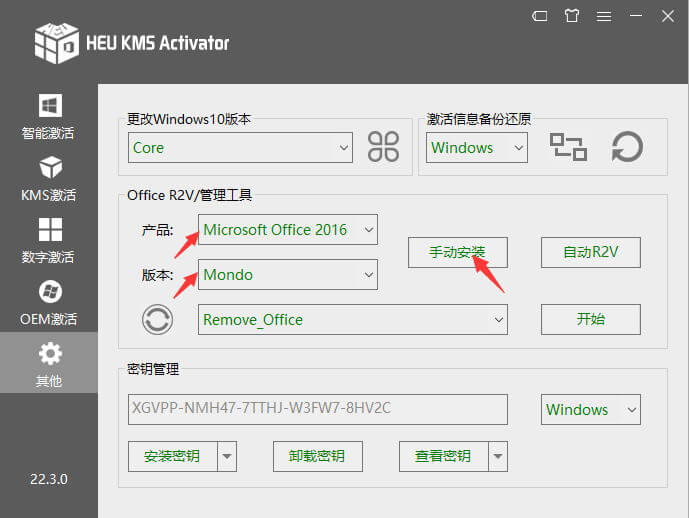Click the 密钥管理 group title
Viewport: 689px width, 518px height.
pos(153,369)
